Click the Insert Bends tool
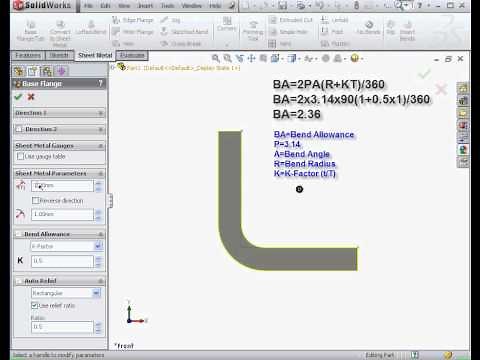The width and height of the screenshot is (480, 360). coord(407,31)
